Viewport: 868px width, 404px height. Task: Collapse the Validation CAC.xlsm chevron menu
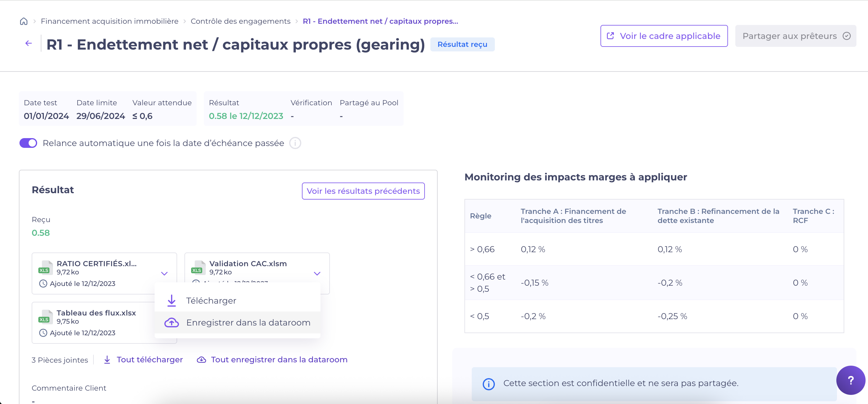coord(317,273)
